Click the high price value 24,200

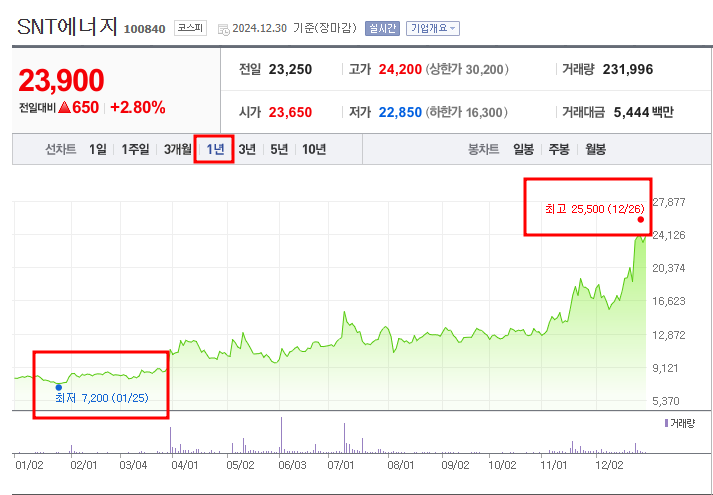coord(400,70)
